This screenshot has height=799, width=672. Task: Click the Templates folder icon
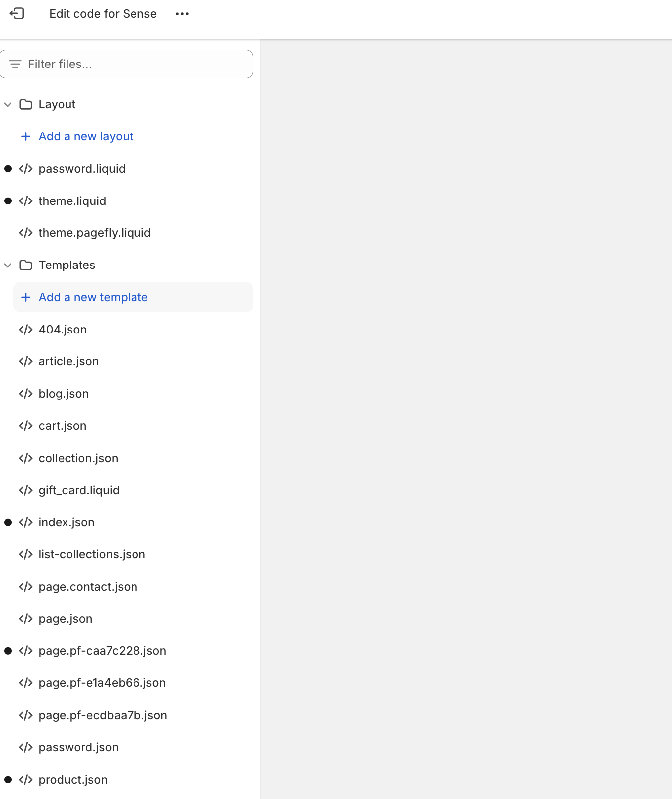point(26,265)
